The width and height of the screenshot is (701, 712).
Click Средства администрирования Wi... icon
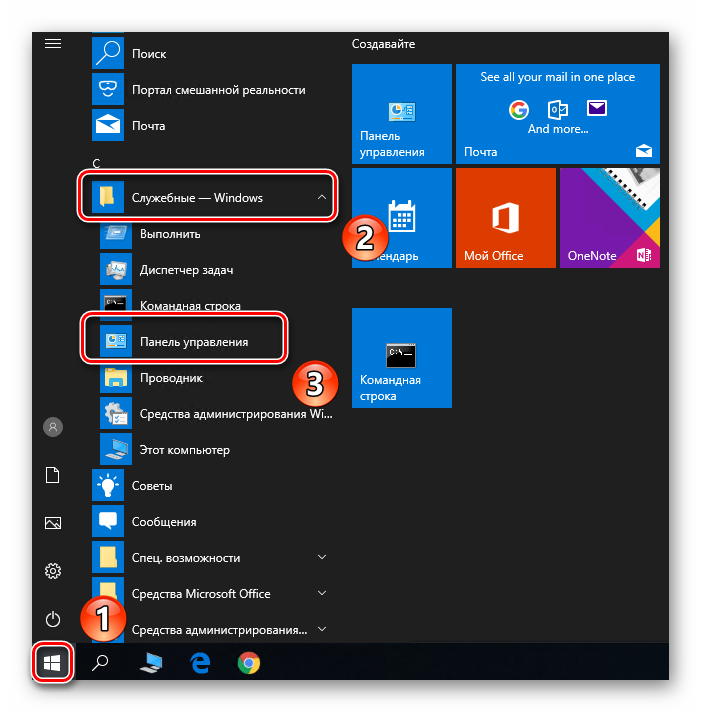click(x=116, y=413)
